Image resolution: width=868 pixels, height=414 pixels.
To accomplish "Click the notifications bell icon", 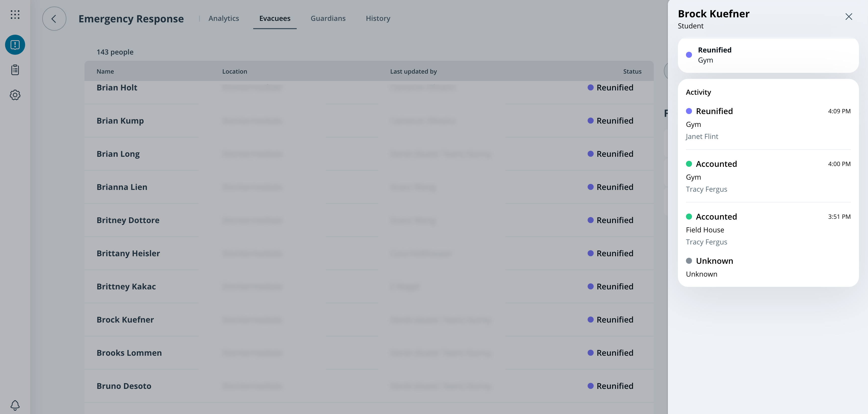I will (x=15, y=404).
